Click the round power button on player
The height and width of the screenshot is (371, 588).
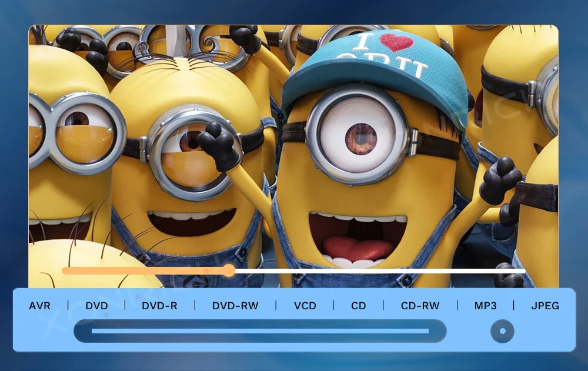pos(503,331)
